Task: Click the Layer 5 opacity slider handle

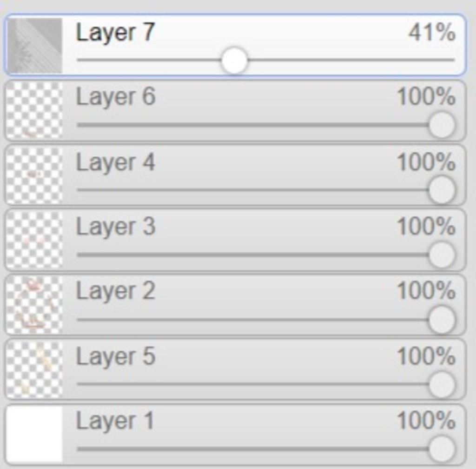Action: tap(442, 384)
